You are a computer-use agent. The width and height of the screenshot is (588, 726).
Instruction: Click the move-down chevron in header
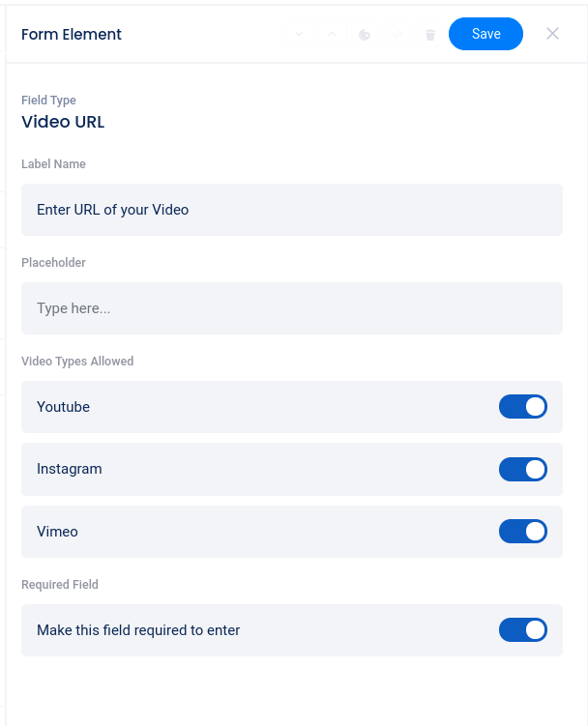[x=299, y=35]
